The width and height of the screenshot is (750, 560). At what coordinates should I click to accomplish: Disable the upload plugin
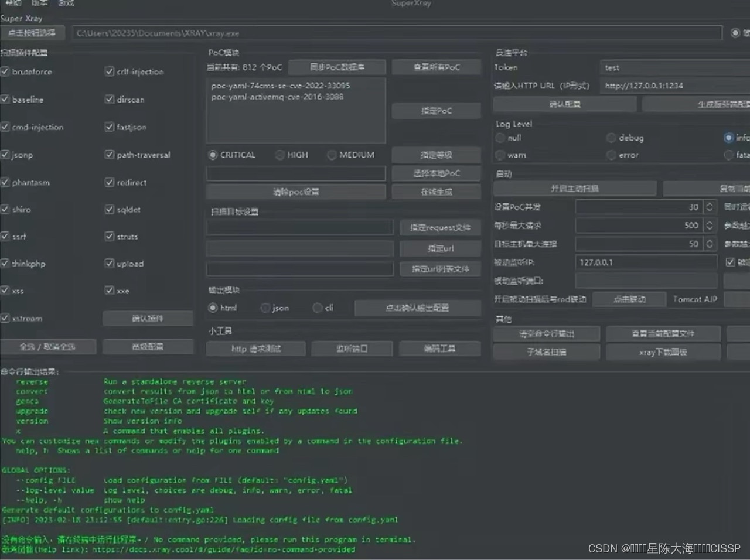(x=109, y=263)
